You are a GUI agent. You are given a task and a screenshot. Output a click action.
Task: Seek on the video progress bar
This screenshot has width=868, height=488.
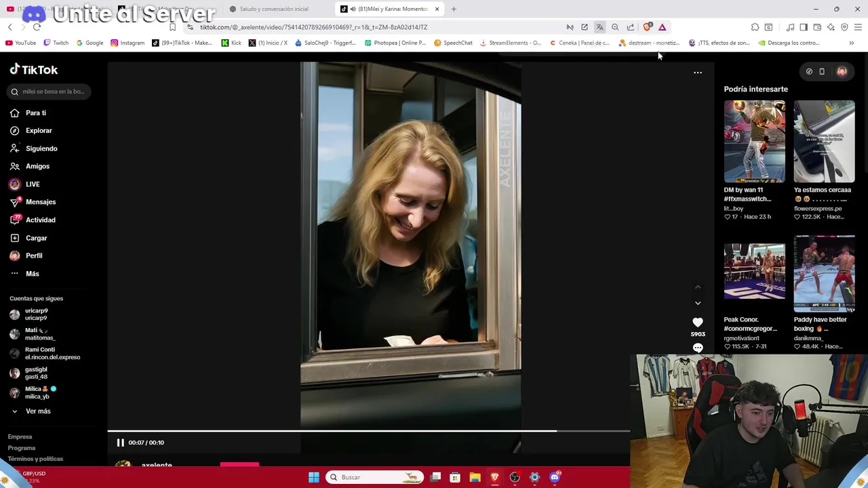click(369, 430)
